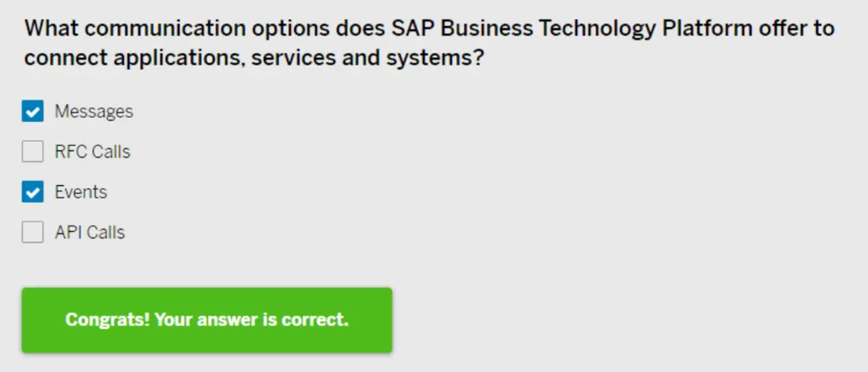
Task: Click the word "Congrats!" in the green banner
Action: point(107,320)
